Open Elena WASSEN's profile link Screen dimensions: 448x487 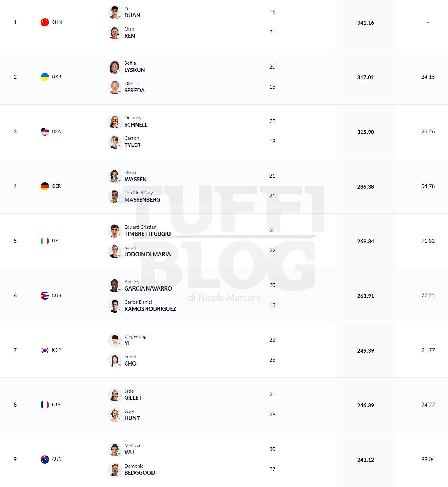coord(136,176)
